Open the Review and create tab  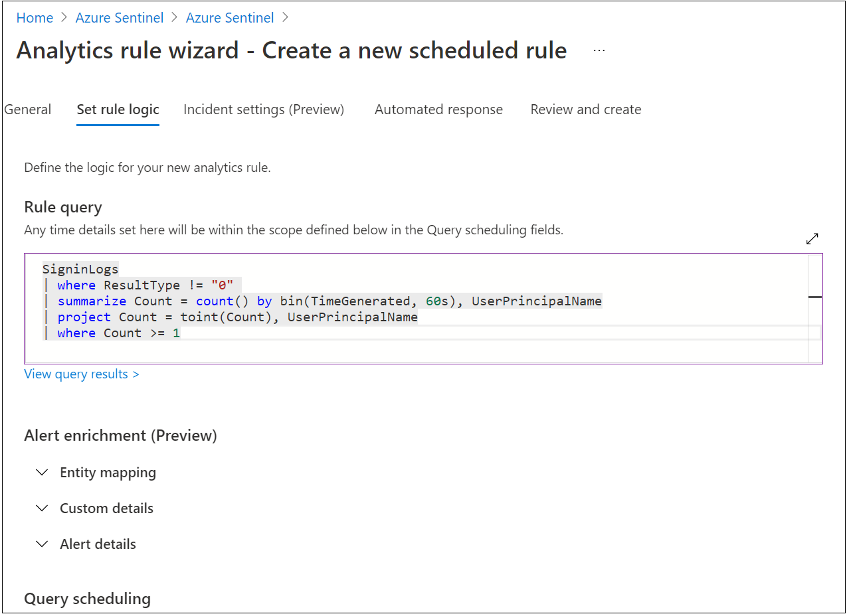click(585, 109)
